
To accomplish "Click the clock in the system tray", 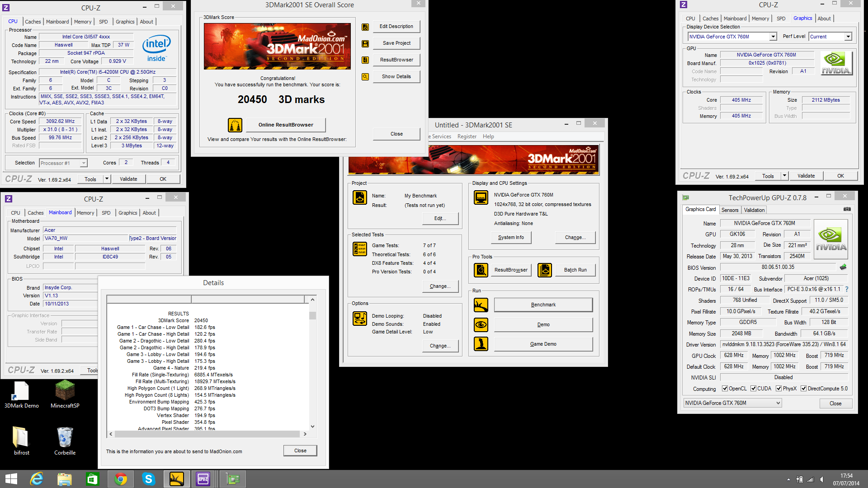I will [x=846, y=479].
